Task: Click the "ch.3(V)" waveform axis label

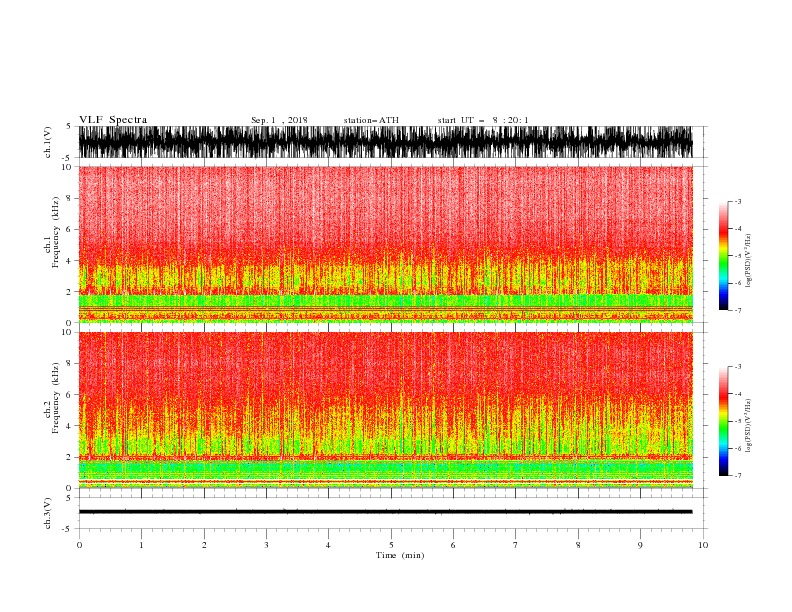Action: (48, 513)
